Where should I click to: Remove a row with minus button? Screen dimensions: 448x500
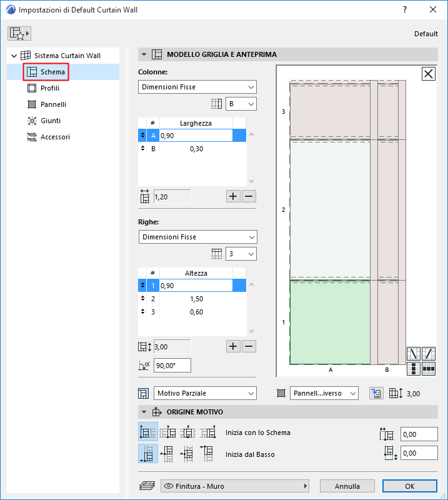point(249,346)
